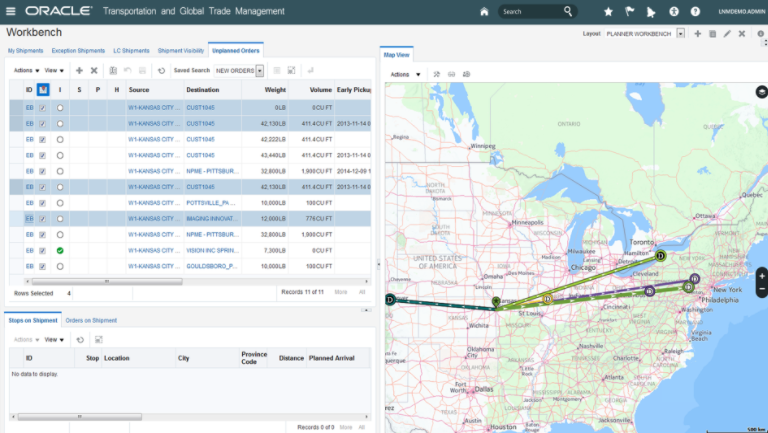
Task: Open NPME - PITTSBUR destination in 2014-12-09 row
Action: click(213, 171)
